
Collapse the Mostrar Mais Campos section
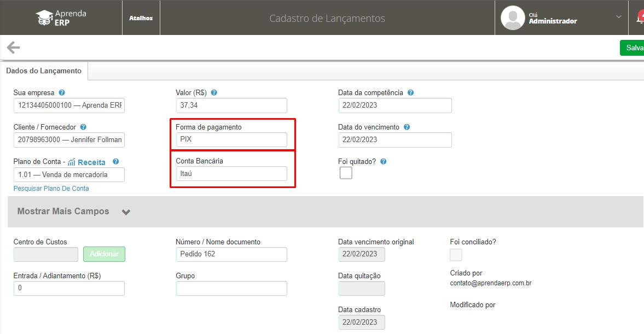[x=126, y=212]
